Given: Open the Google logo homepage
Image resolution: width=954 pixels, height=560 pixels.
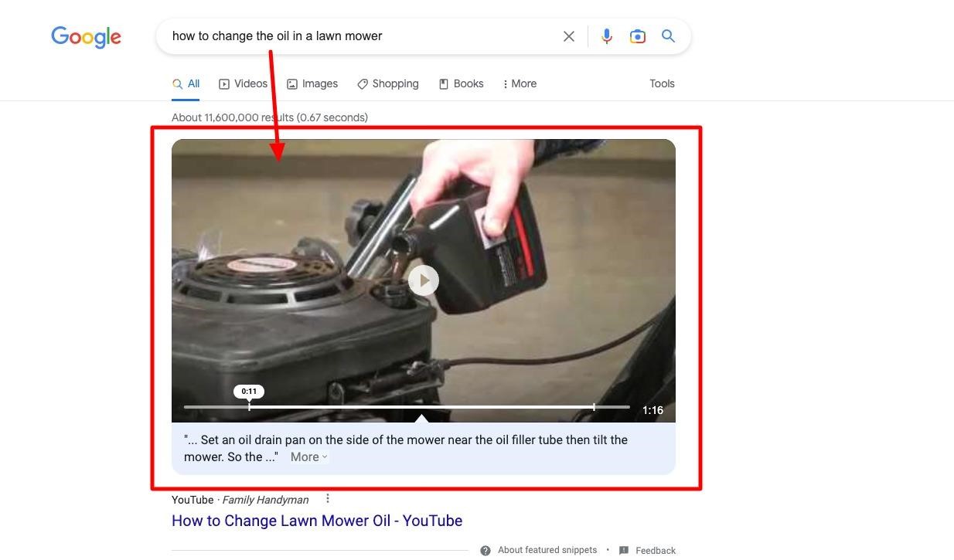Looking at the screenshot, I should (x=86, y=37).
